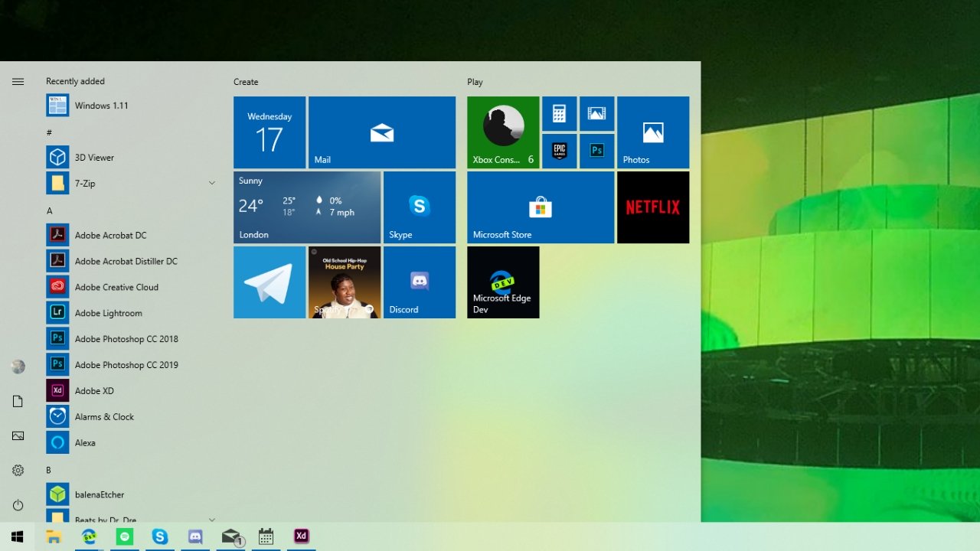
Task: Open Adobe Acrobat Distiller DC
Action: click(x=130, y=262)
